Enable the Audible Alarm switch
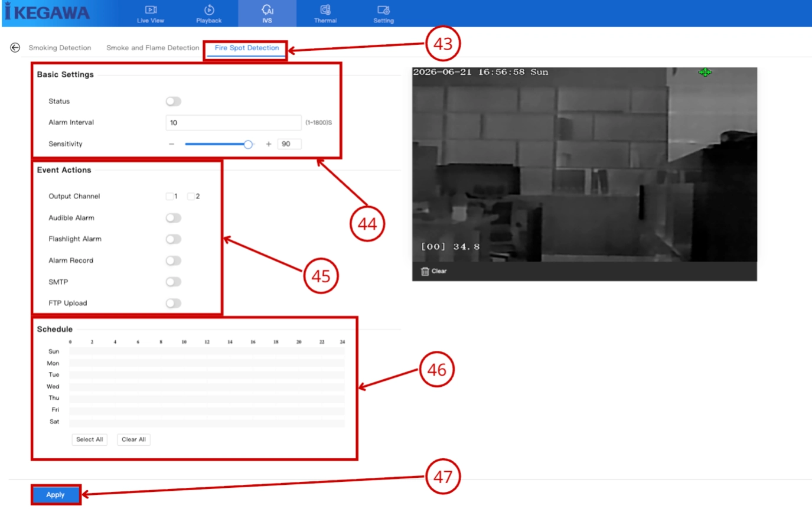 [x=173, y=218]
